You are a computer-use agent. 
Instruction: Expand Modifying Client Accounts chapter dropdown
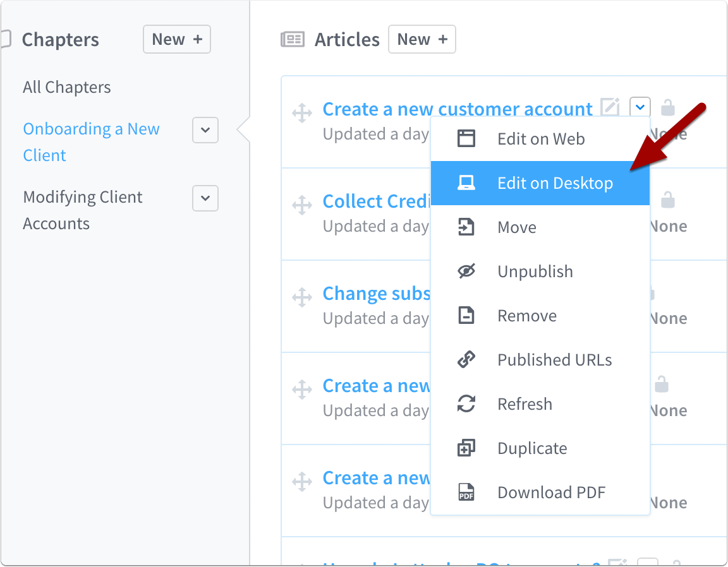tap(205, 198)
